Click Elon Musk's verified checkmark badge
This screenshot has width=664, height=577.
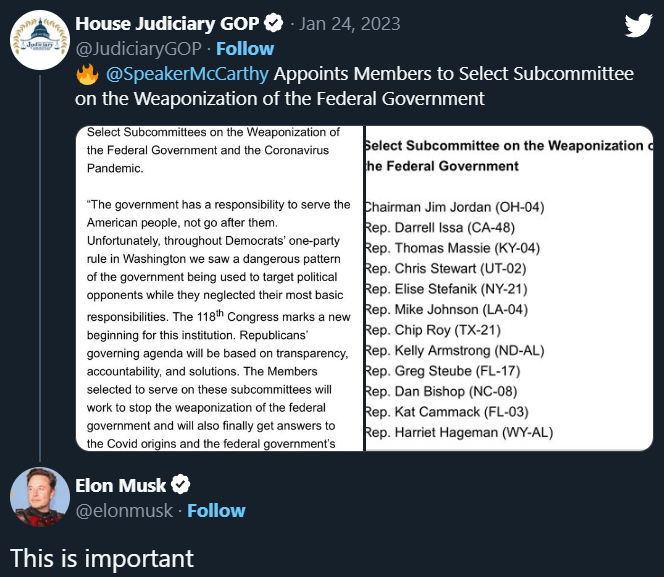pos(180,485)
